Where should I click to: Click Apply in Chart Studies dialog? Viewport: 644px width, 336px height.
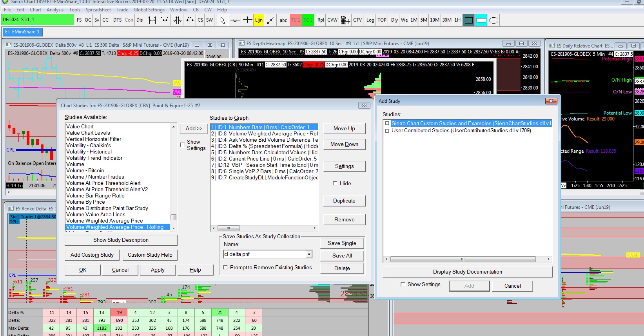(158, 270)
